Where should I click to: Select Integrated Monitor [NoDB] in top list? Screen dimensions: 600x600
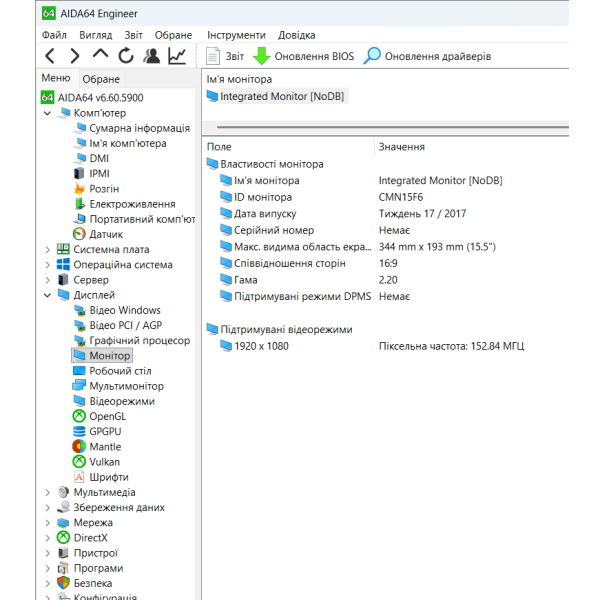click(276, 96)
